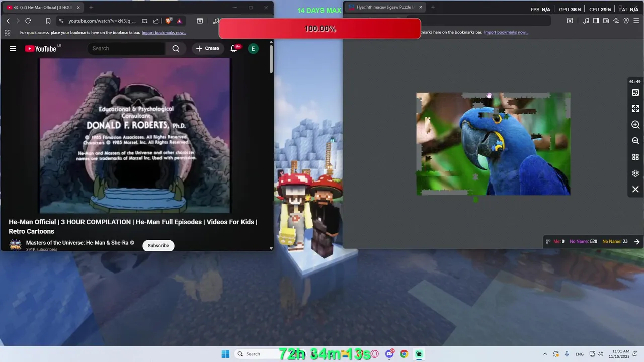View site information icon in YouTube address bar

tap(61, 21)
